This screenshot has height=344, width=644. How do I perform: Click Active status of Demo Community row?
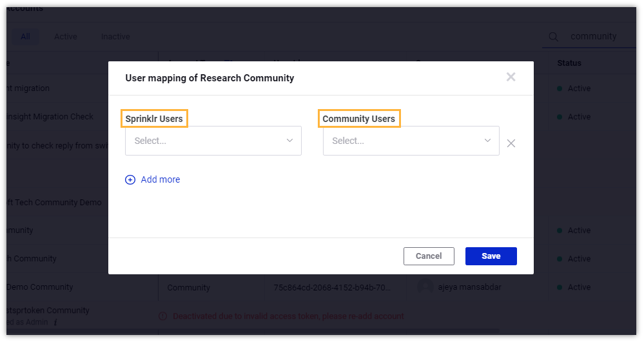tap(574, 287)
